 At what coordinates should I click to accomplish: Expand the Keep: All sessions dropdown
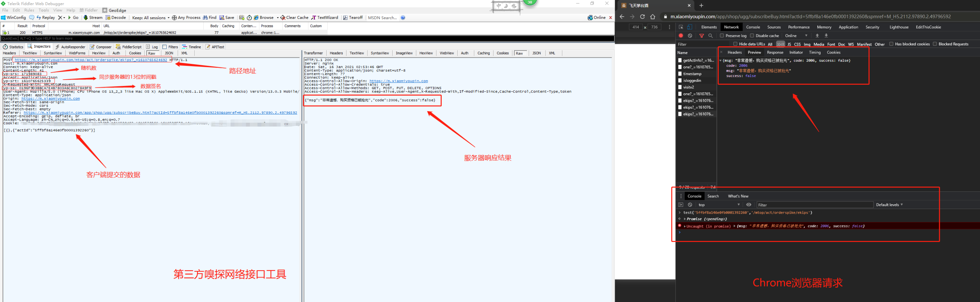(151, 18)
